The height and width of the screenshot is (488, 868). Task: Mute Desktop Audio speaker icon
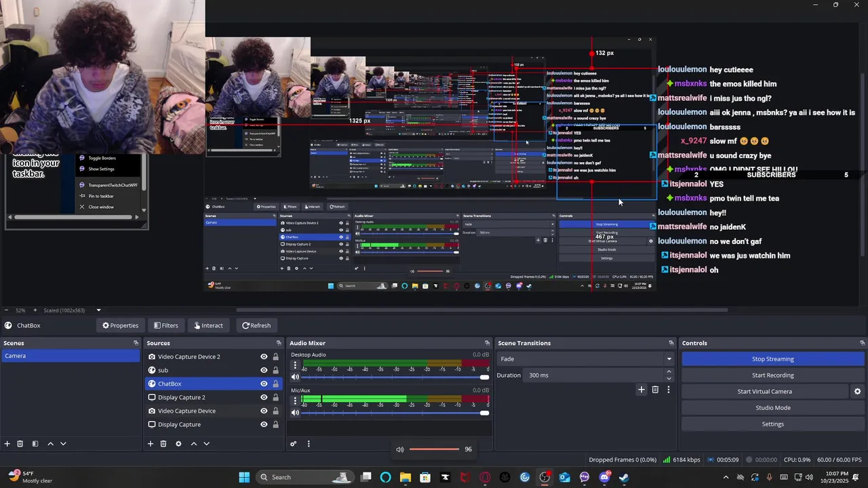pos(295,377)
